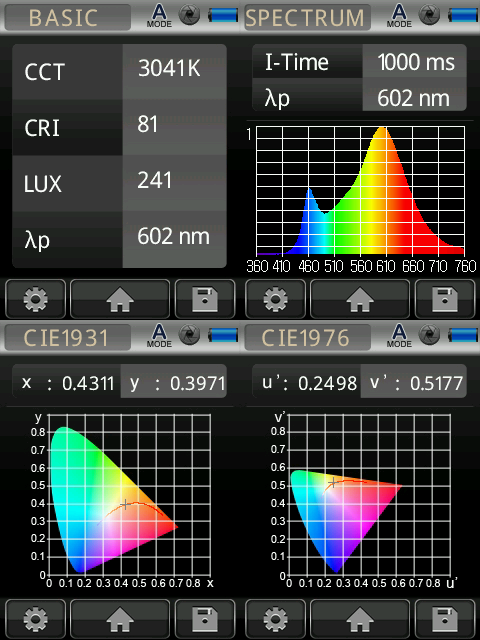The height and width of the screenshot is (640, 480).
Task: Click the settings gear under the CIE1976 chart
Action: pos(276,619)
